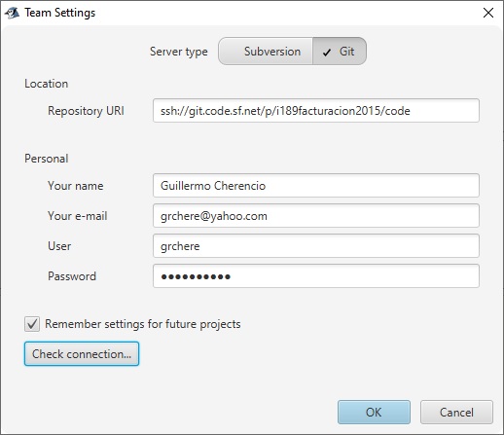Close the Team Settings window
Viewport: 504px width, 435px height.
point(488,13)
